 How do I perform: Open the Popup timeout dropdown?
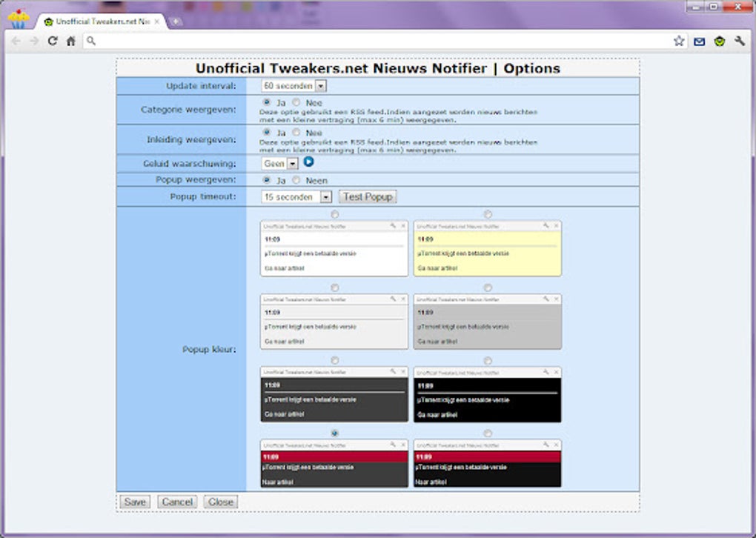tap(326, 196)
